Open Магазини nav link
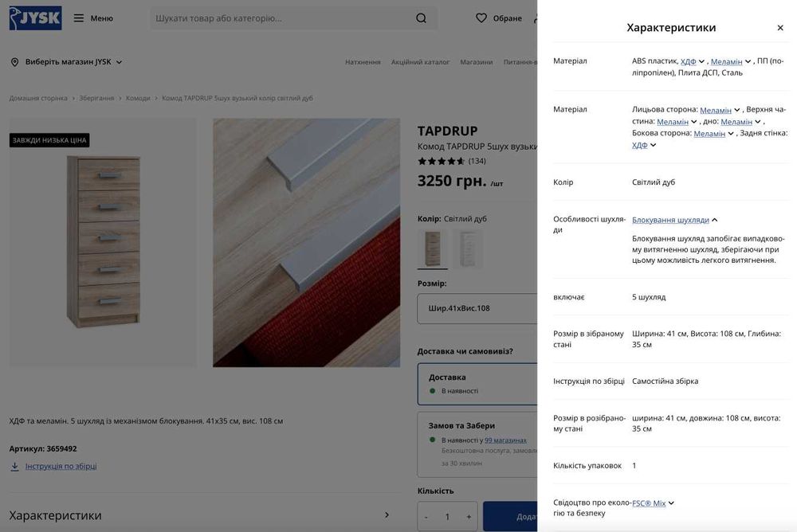Screen dimensions: 797x532 (x=477, y=62)
